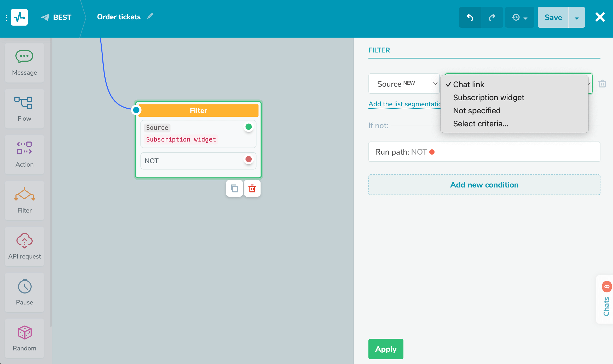The height and width of the screenshot is (364, 613).
Task: Duplicate the Filter block with the copy icon
Action: tap(234, 188)
